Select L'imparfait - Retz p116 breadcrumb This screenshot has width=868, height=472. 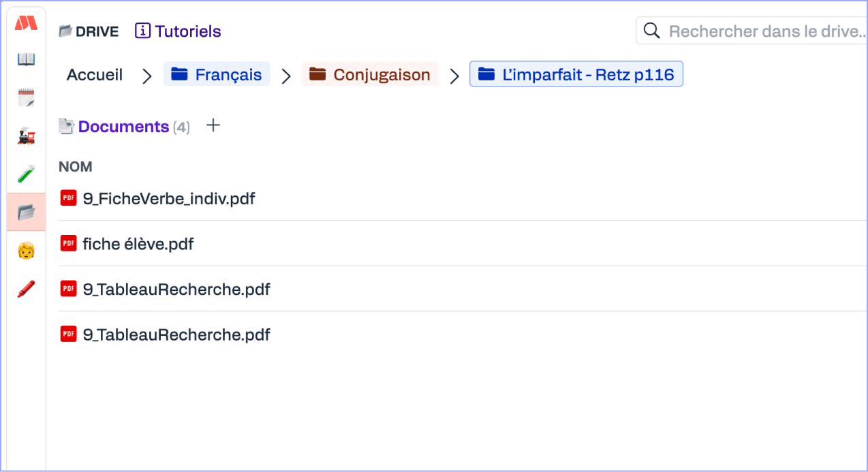[x=576, y=75]
